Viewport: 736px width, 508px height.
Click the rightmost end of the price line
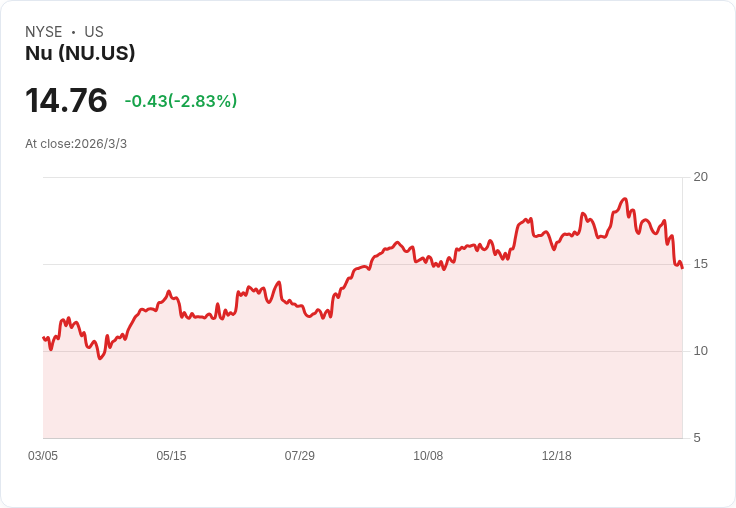[682, 267]
